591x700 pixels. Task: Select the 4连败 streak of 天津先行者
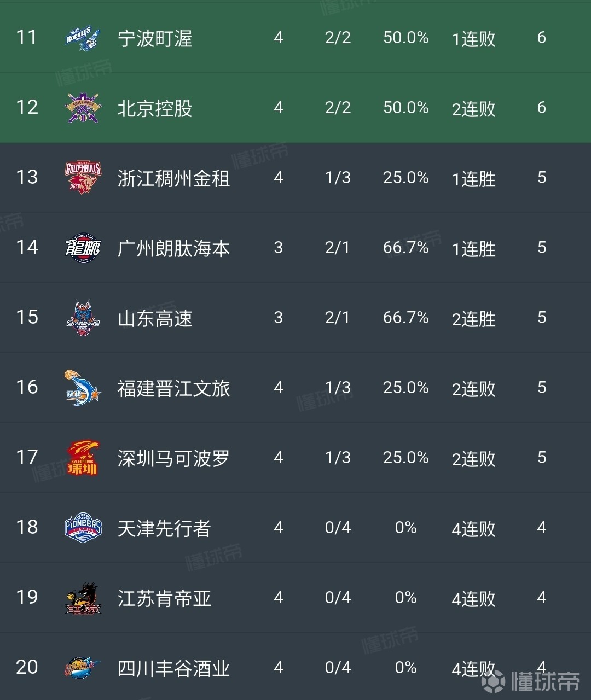click(473, 528)
